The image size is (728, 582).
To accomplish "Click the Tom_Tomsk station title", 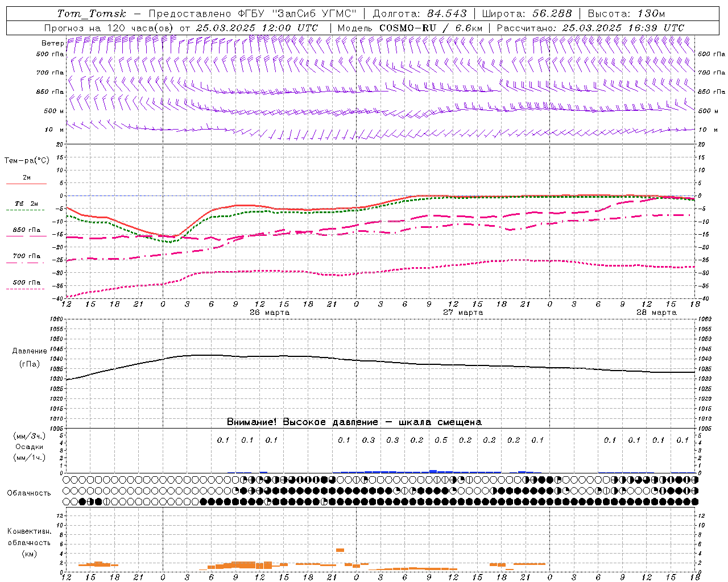I will click(x=92, y=14).
